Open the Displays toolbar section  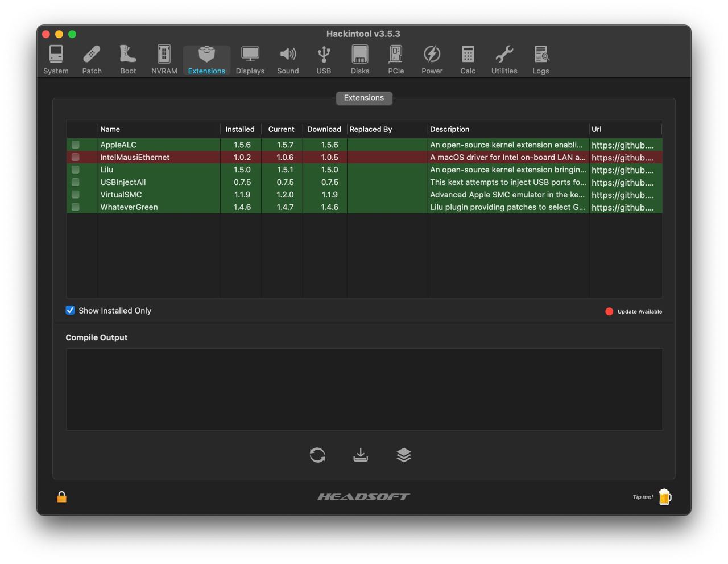pos(250,60)
